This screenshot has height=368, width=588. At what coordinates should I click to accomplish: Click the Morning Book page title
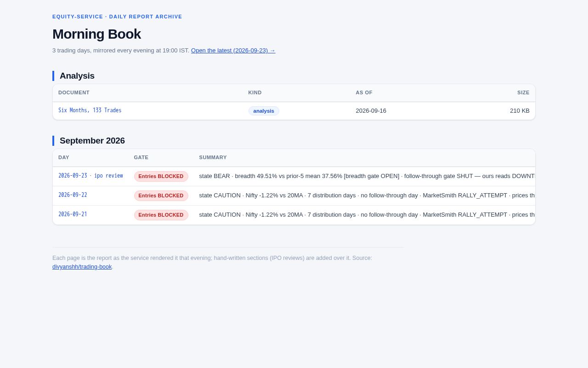tap(96, 34)
